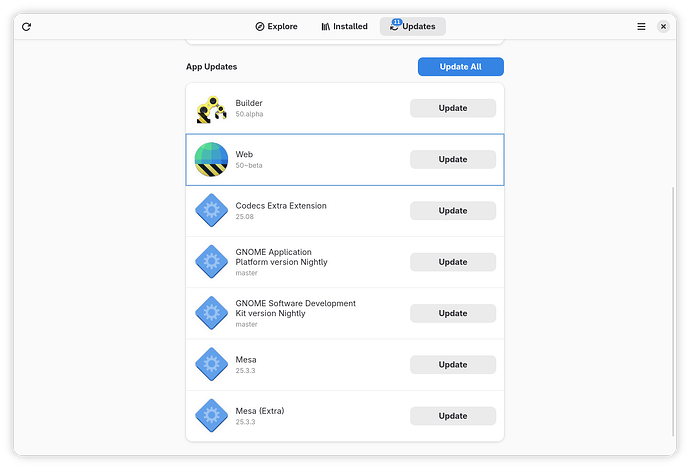Click the GNOME Application Platform icon
The image size is (690, 469).
[x=211, y=262]
